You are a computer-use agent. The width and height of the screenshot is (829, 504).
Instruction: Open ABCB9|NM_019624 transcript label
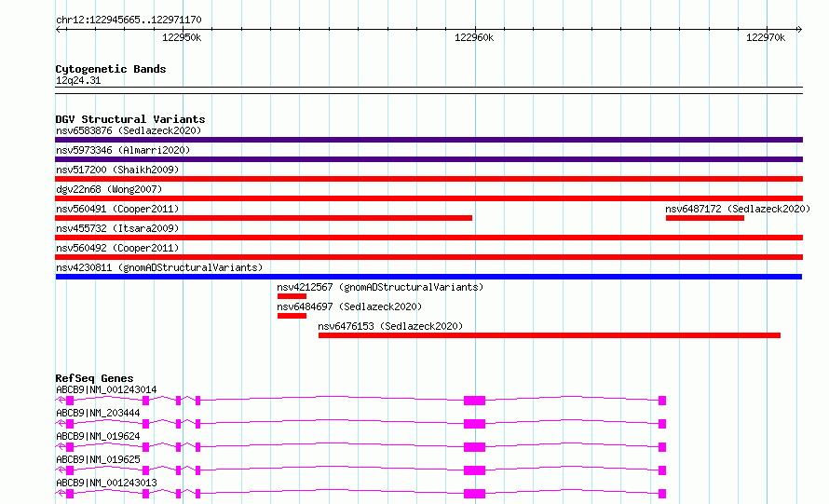(x=98, y=436)
